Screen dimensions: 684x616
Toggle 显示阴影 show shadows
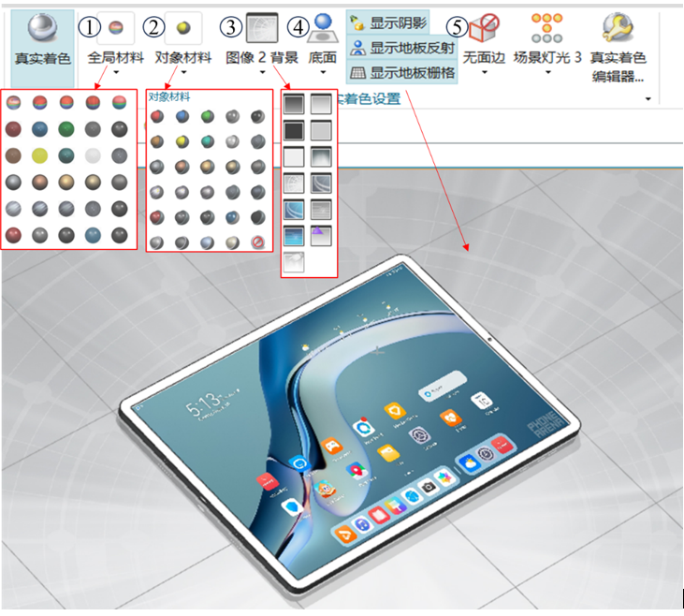(388, 22)
